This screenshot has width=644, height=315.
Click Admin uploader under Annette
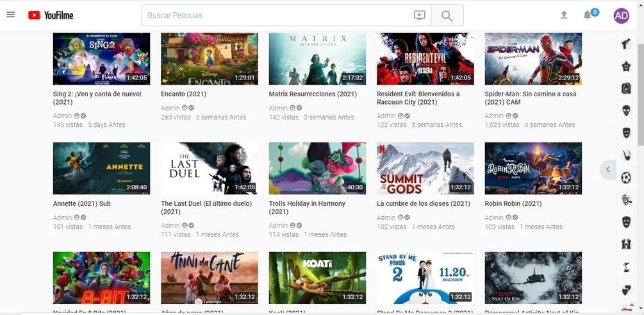tap(62, 217)
